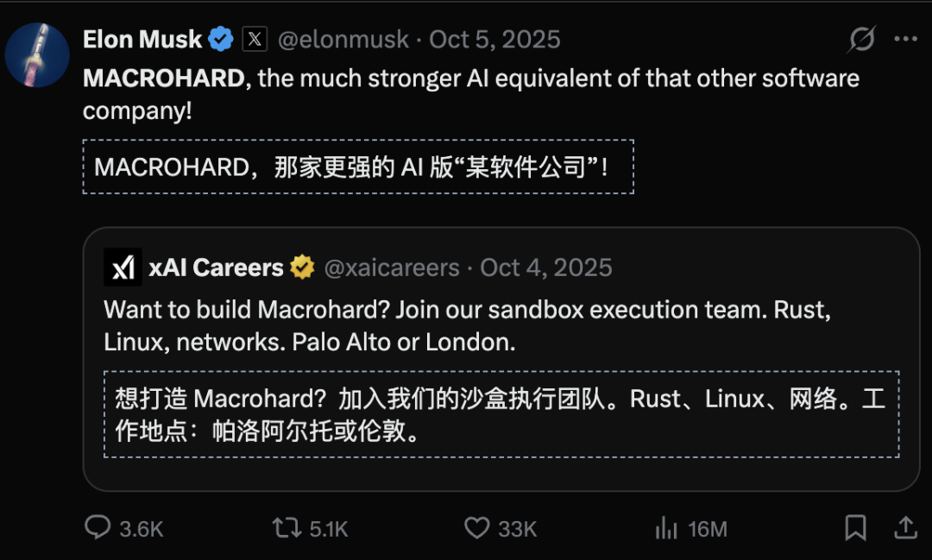Click the @xaicareers handle
The image size is (932, 560).
392,267
